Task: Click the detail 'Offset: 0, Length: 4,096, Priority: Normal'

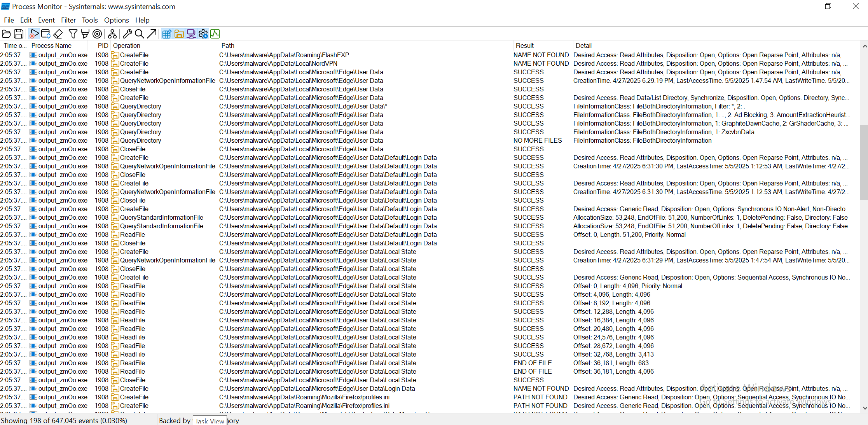Action: pos(628,286)
